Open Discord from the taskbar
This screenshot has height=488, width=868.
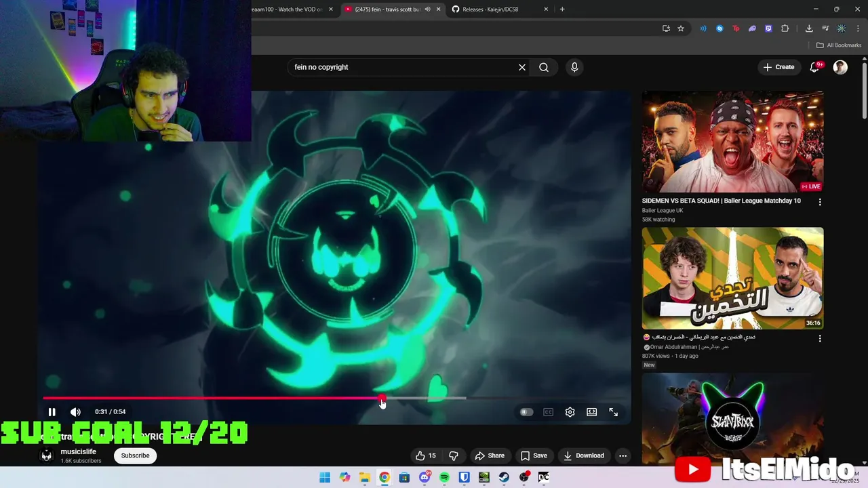click(425, 477)
